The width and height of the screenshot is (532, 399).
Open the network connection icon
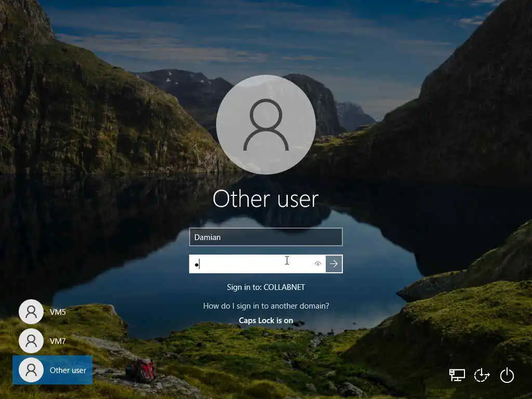[457, 375]
